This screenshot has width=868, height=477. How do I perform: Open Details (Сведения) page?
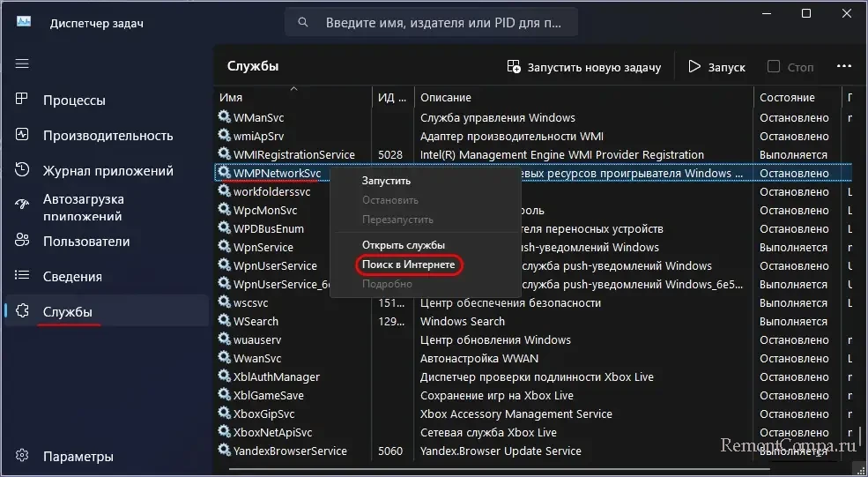72,277
